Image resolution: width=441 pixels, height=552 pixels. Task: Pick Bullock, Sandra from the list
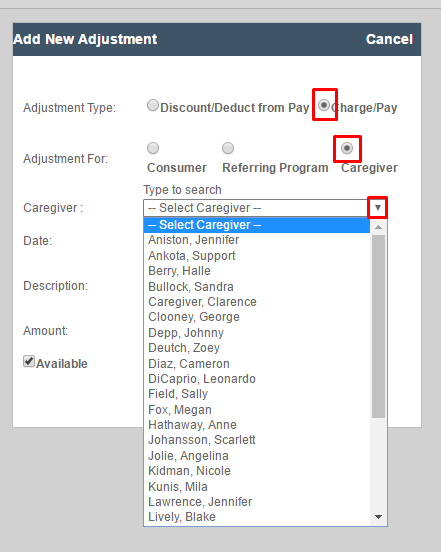[257, 287]
